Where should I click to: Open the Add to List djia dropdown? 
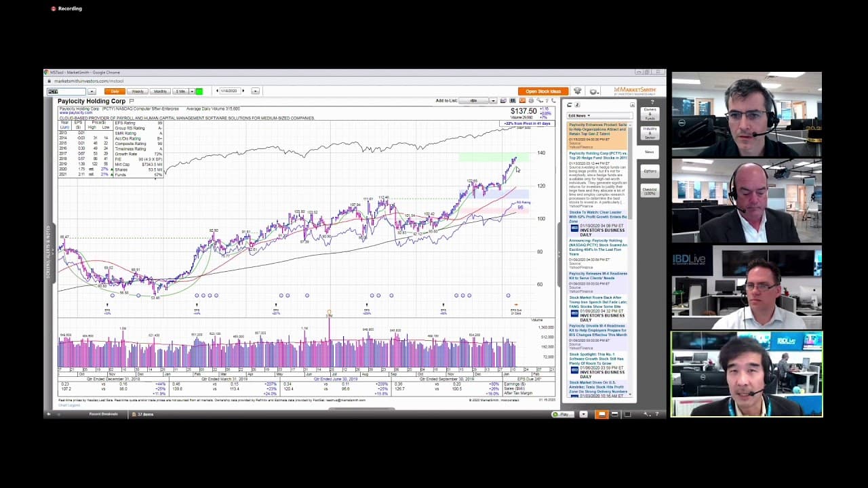click(x=473, y=100)
